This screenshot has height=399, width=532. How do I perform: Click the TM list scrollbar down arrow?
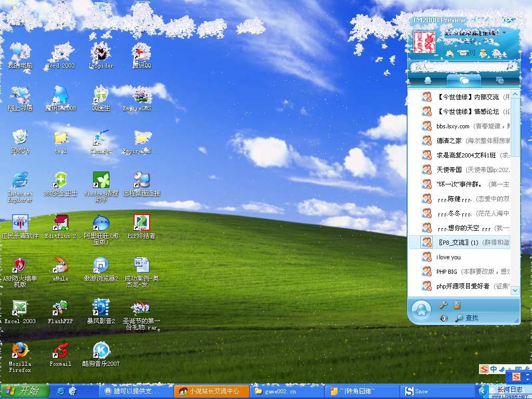pos(515,290)
